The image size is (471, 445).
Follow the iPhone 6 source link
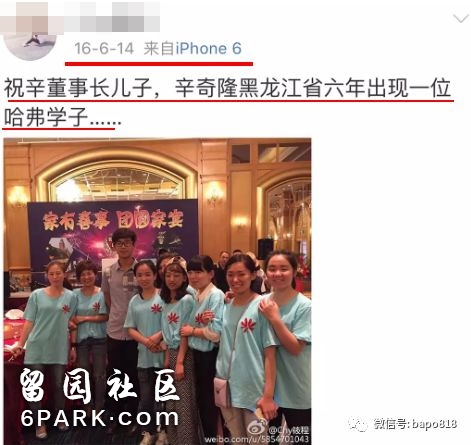click(209, 49)
